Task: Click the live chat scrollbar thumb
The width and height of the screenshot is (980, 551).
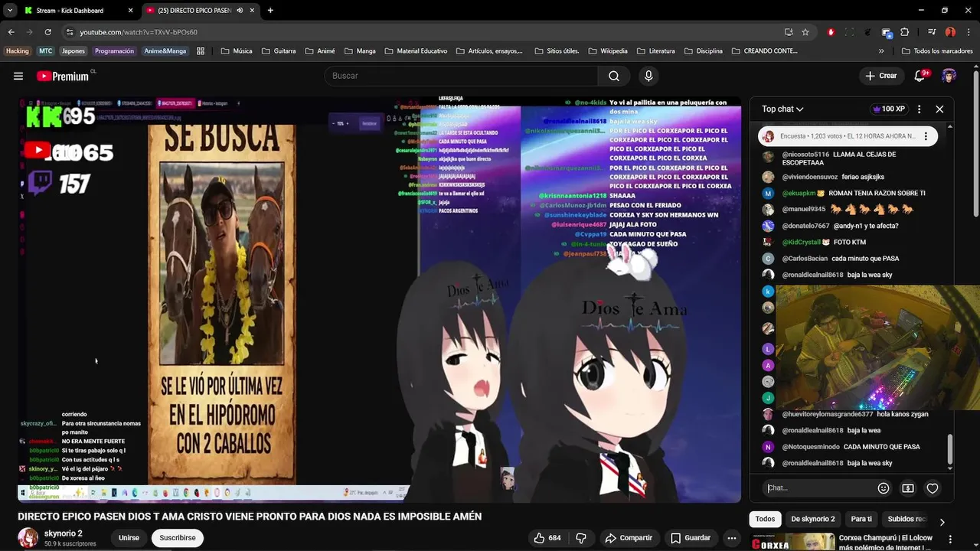Action: (x=950, y=449)
